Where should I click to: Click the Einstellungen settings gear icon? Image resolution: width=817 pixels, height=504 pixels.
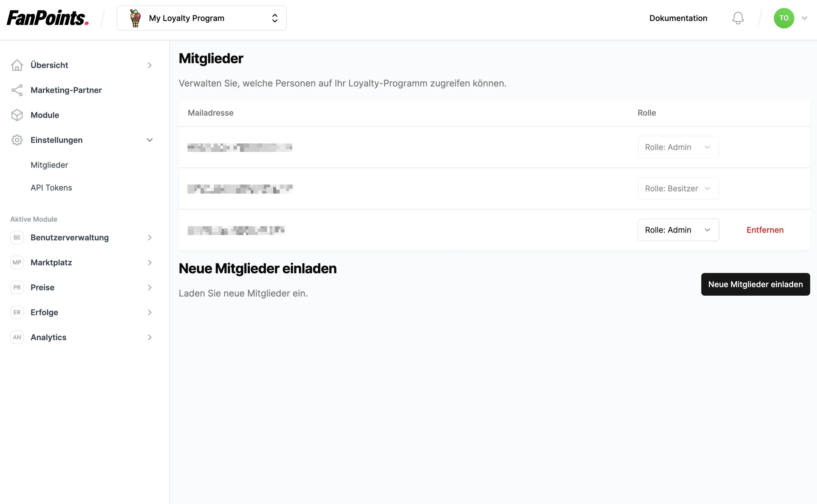[17, 139]
